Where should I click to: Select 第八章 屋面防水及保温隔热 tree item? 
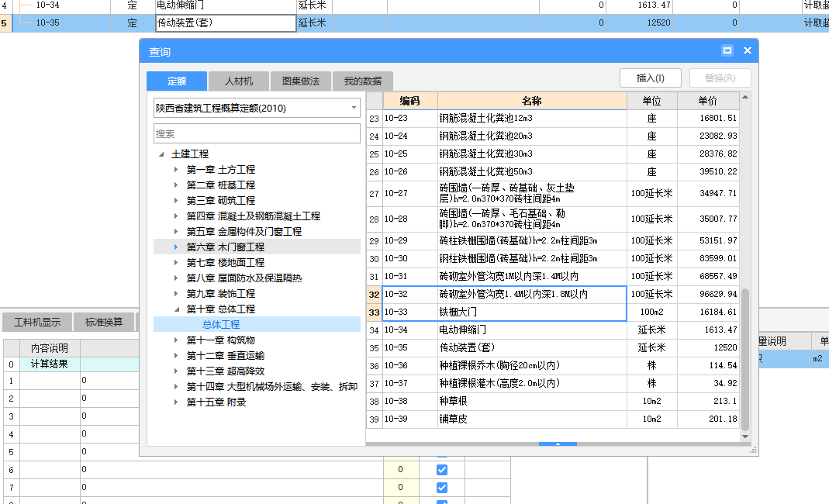tap(244, 278)
